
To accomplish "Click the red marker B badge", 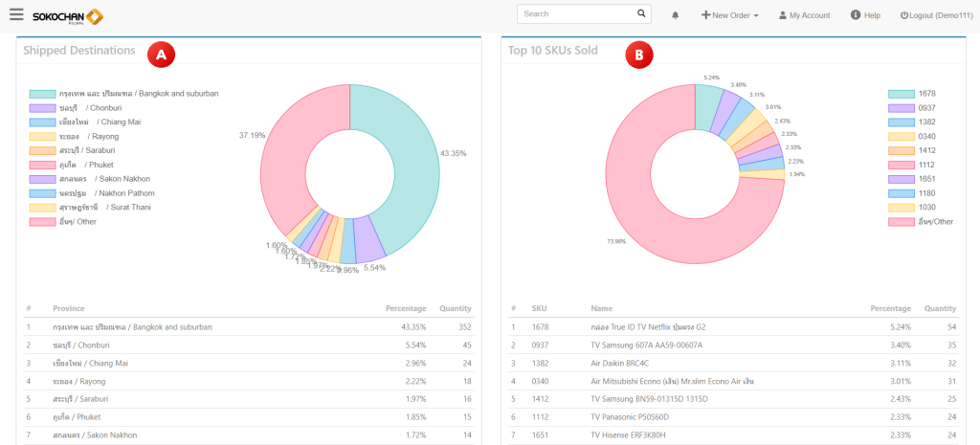I will (x=636, y=55).
